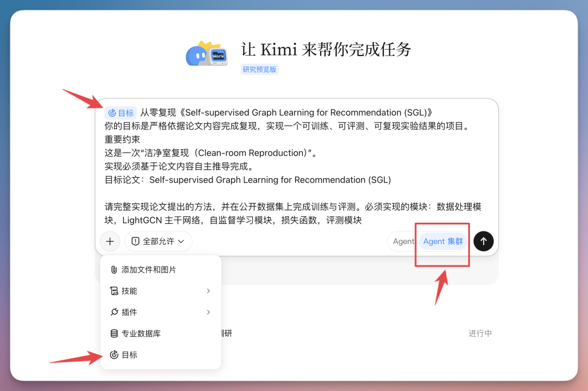Screen dimensions: 588x391
Task: Click the Kimi Work mascot logo
Action: (x=207, y=54)
